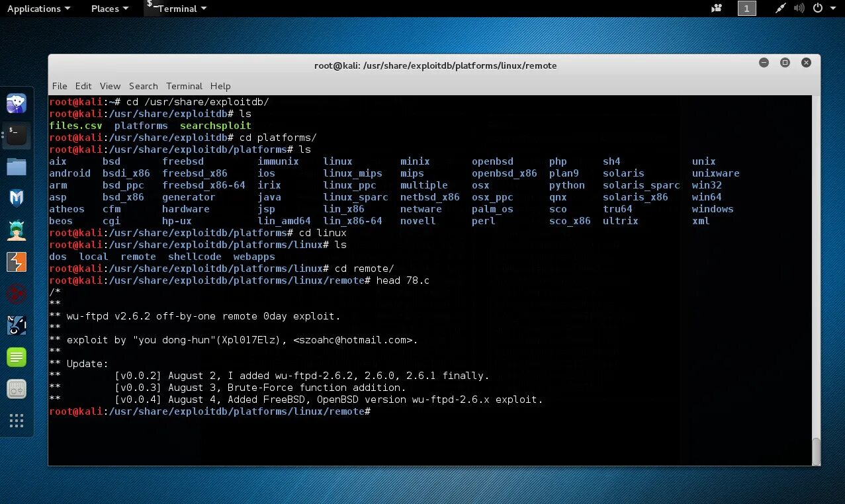Click the xml directory name
Viewport: 845px width, 504px height.
701,221
